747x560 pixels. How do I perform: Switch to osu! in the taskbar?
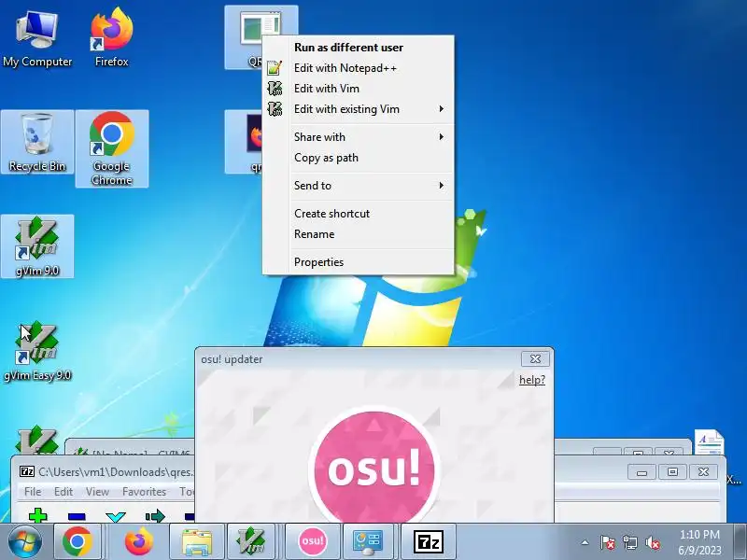(x=313, y=541)
